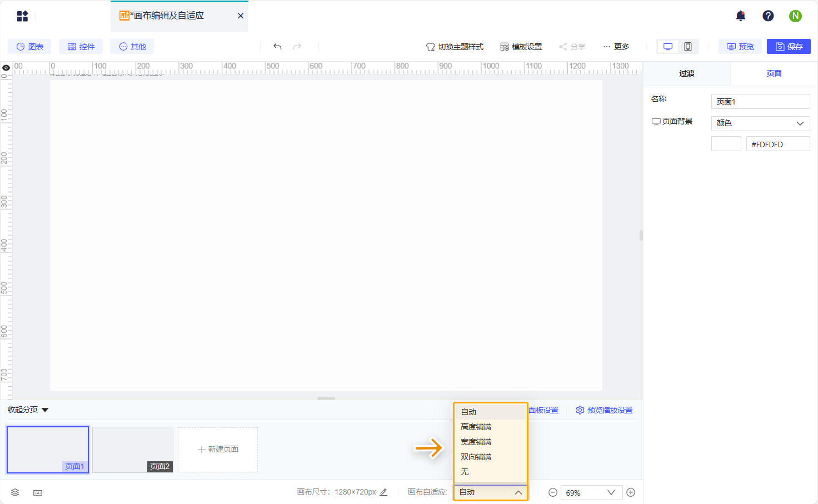Screen dimensions: 818x504
Task: Undo the last canvas action
Action: coord(277,47)
